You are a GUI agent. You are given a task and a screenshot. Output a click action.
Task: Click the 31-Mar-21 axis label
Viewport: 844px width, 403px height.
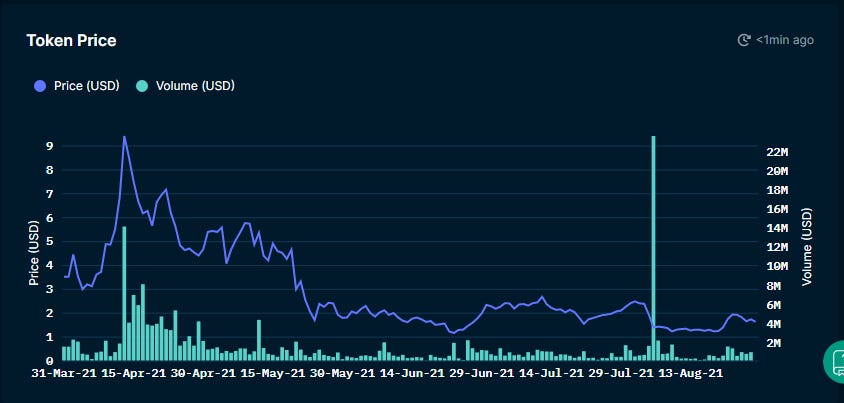tap(64, 373)
